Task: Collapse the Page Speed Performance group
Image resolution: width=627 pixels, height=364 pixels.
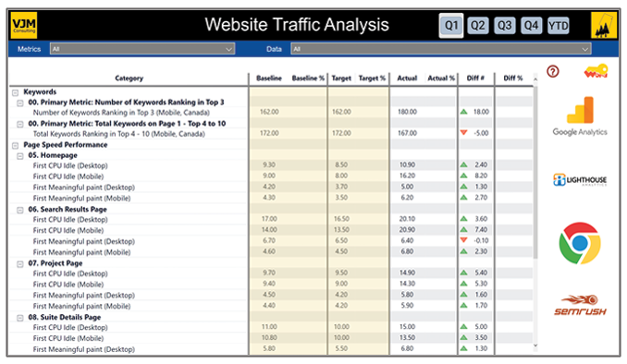Action: [x=15, y=145]
